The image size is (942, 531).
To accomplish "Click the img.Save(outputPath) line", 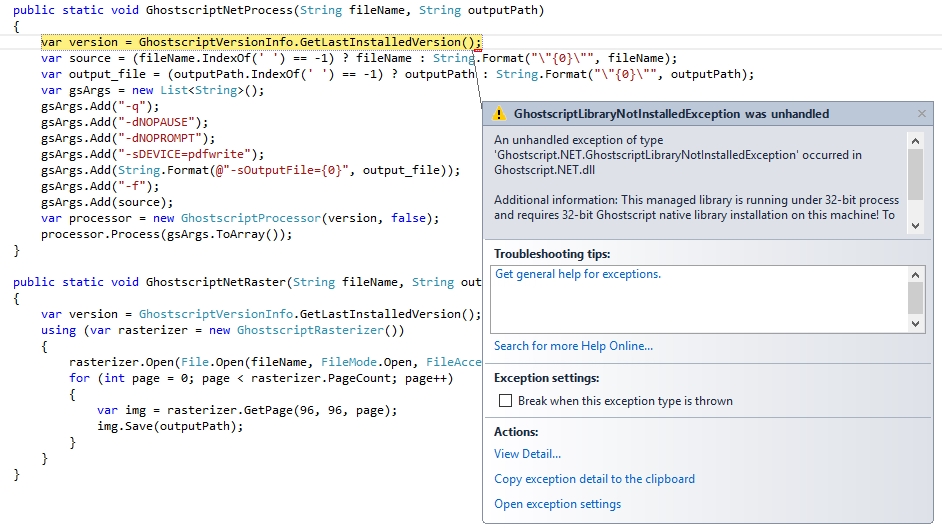I will point(170,426).
